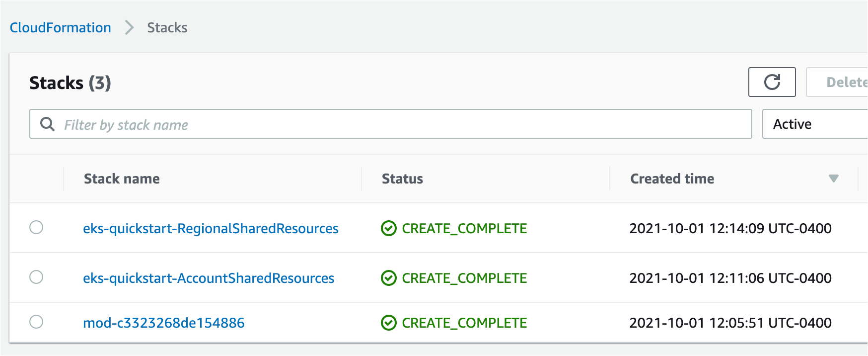
Task: Sort by Stack name column header
Action: [x=122, y=178]
